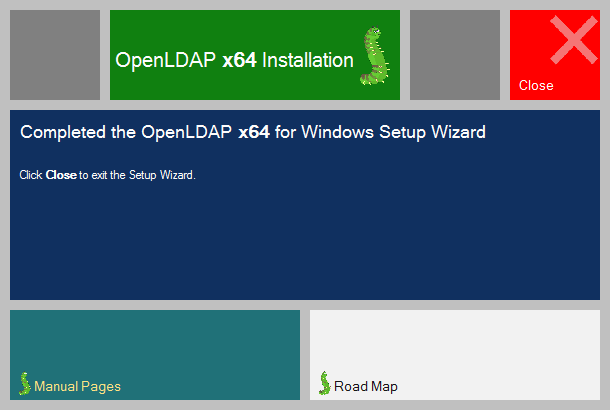Click the caterpillar logo in the green header
The width and height of the screenshot is (610, 410).
(375, 56)
